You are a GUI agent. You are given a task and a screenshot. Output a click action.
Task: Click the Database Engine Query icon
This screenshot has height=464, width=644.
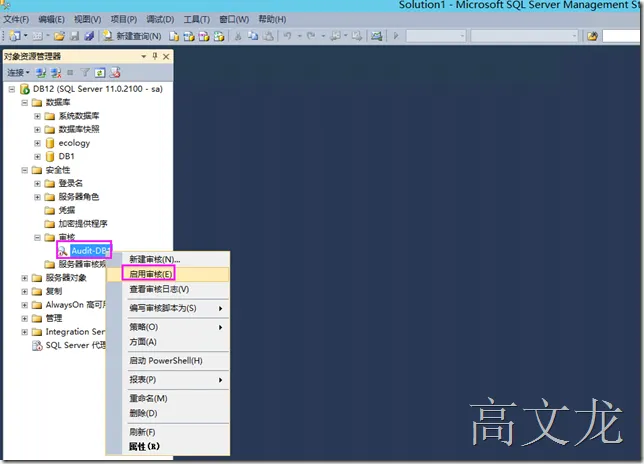pyautogui.click(x=174, y=37)
